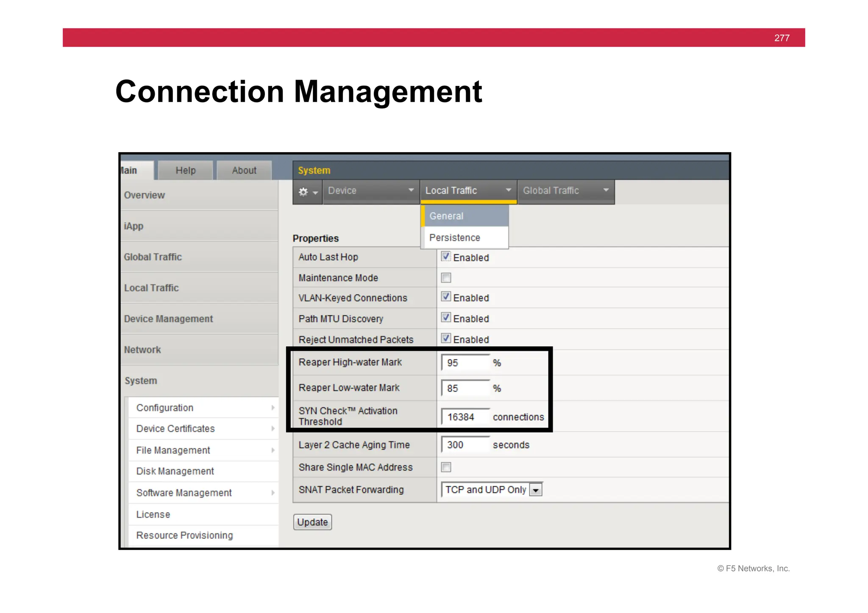Image resolution: width=868 pixels, height=613 pixels.
Task: Click the Update button
Action: [312, 522]
